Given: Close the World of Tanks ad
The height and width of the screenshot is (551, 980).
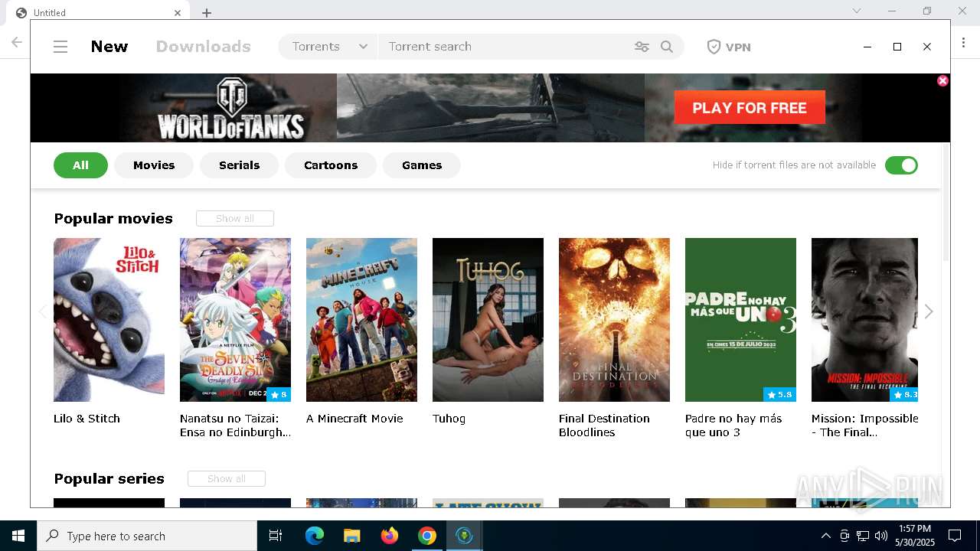Looking at the screenshot, I should [x=942, y=80].
